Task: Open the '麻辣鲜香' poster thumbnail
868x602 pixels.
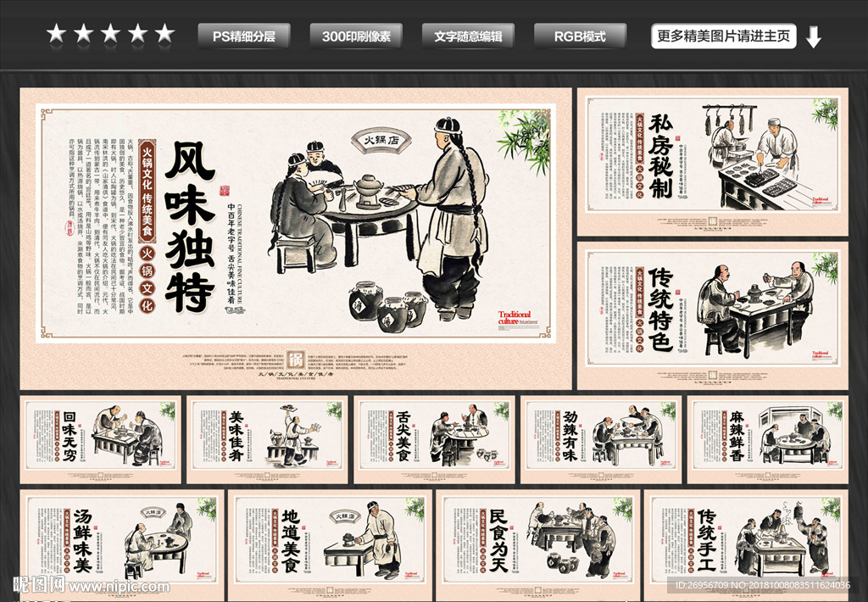Action: point(768,439)
